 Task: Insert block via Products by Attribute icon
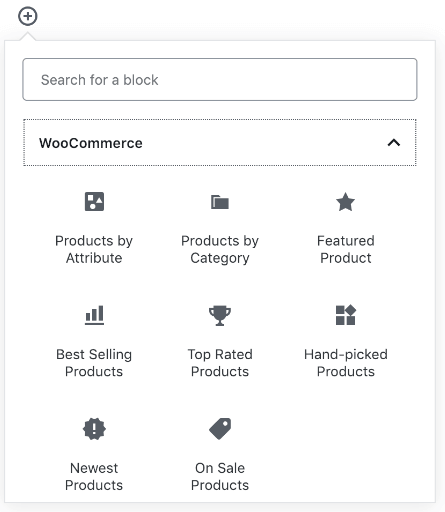tap(94, 202)
